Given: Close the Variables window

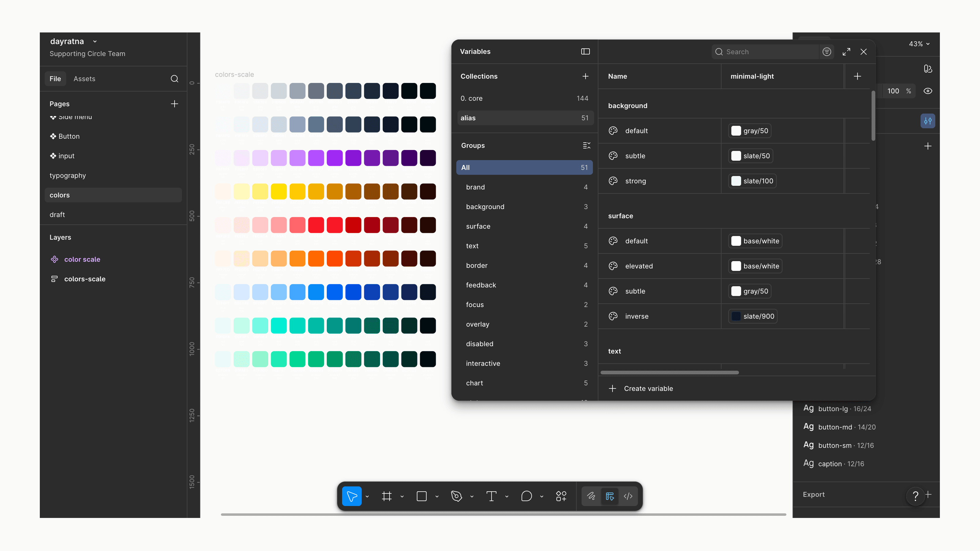Looking at the screenshot, I should 864,52.
